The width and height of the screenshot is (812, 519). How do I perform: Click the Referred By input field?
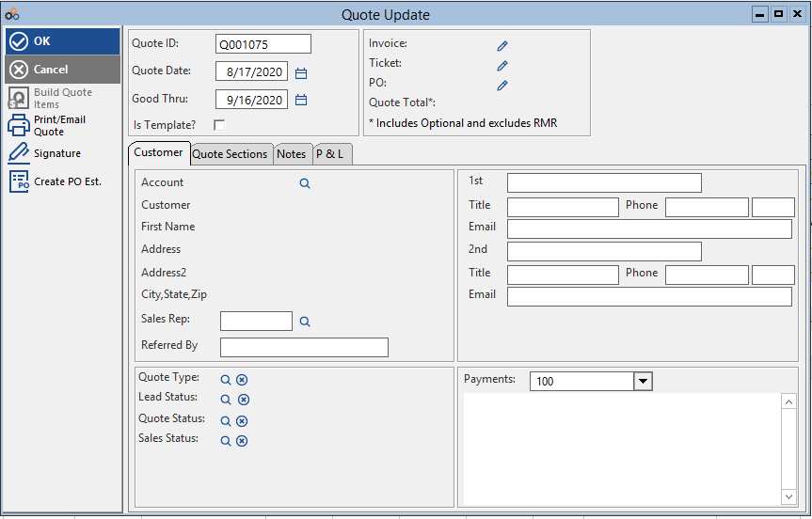[x=304, y=347]
